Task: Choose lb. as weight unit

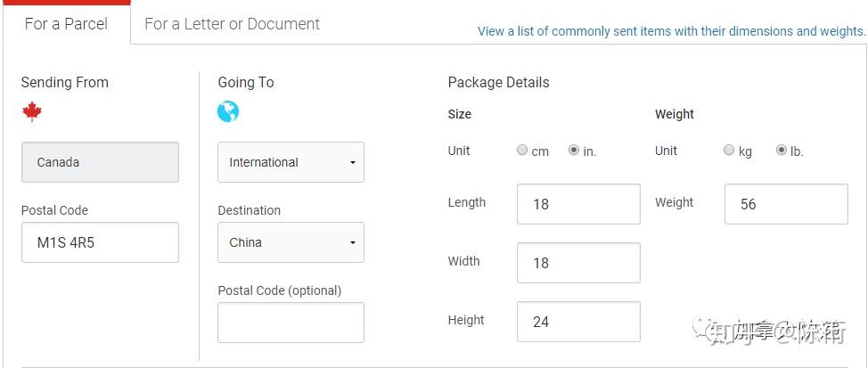Action: coord(782,150)
